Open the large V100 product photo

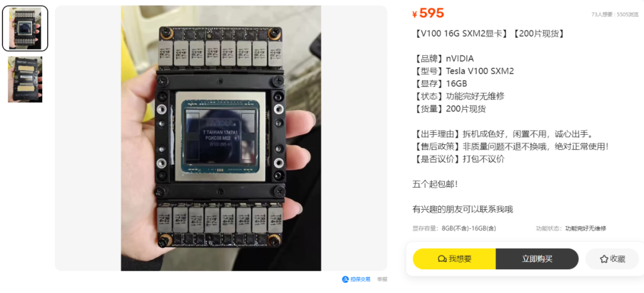[221, 138]
